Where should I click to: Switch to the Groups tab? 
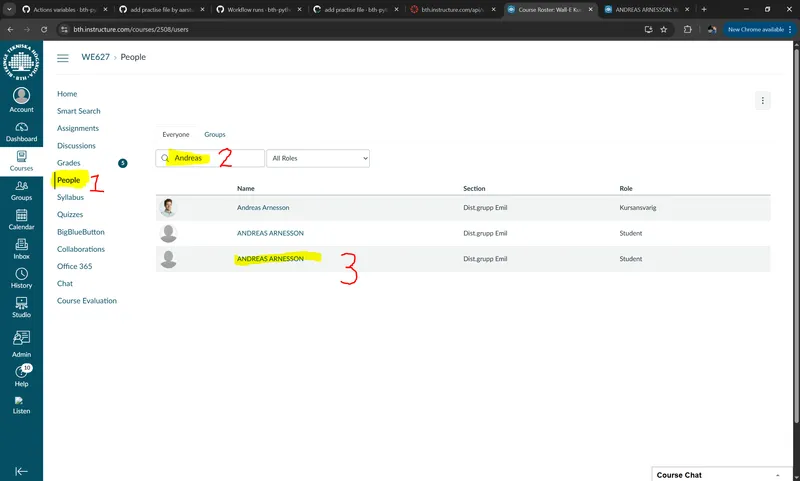click(214, 134)
